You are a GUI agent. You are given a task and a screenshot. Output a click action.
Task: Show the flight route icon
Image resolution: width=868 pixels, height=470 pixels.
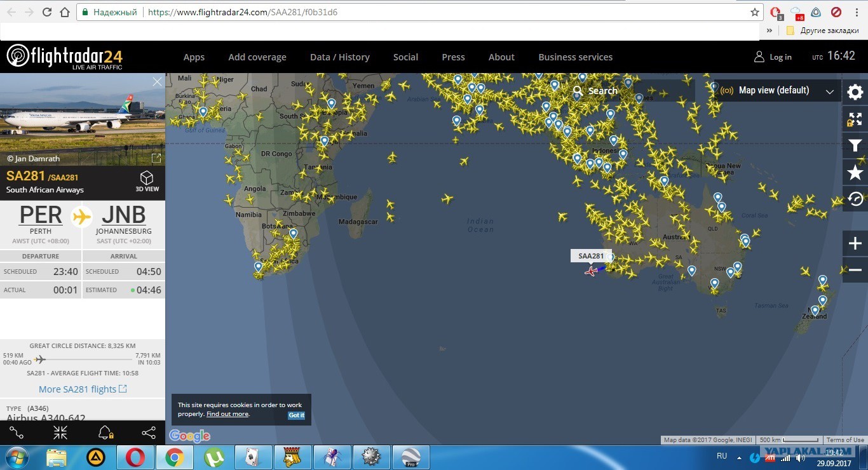coord(17,433)
